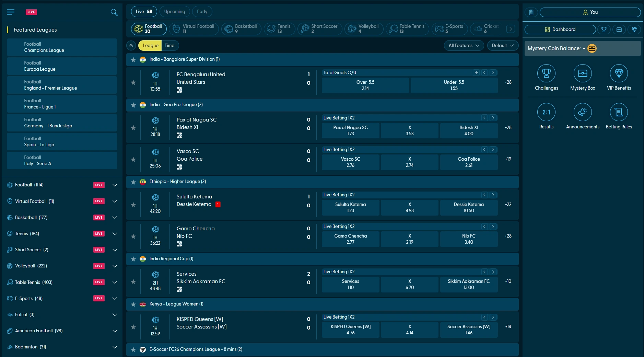The image size is (644, 357).
Task: Open the Challenges trophy icon
Action: (546, 73)
